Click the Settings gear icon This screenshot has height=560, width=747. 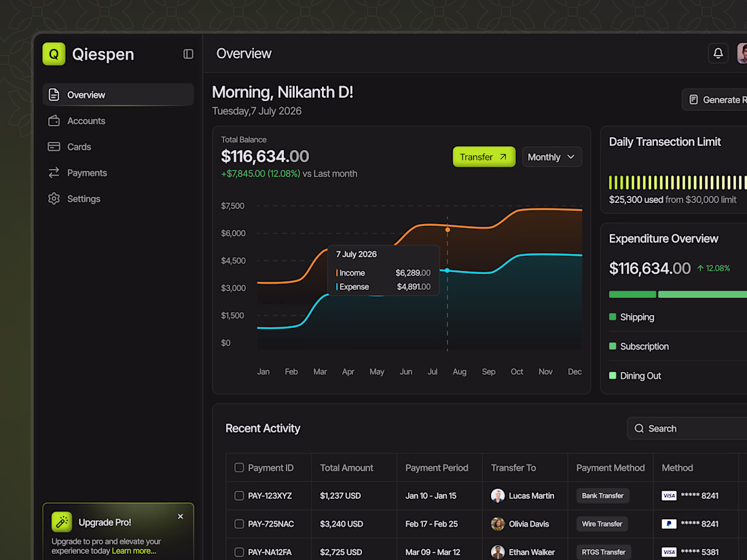[x=54, y=199]
